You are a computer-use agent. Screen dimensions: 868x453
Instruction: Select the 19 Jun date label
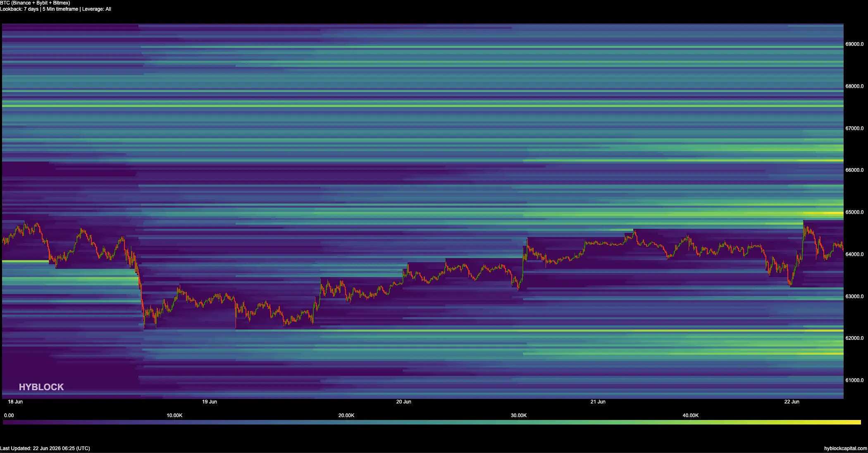coord(210,402)
